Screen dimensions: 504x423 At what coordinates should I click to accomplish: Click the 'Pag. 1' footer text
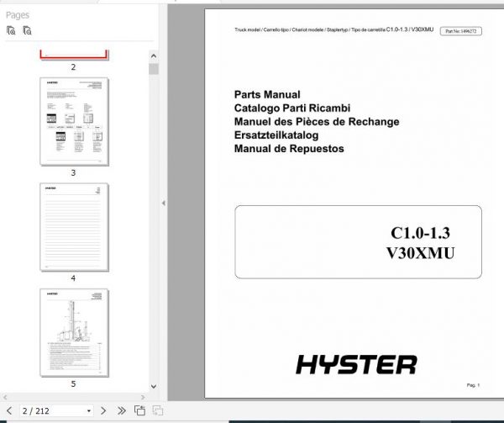coord(473,385)
